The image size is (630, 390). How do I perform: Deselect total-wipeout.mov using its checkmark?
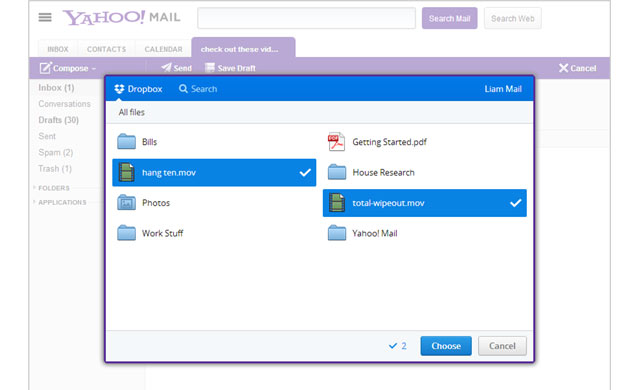click(x=515, y=203)
